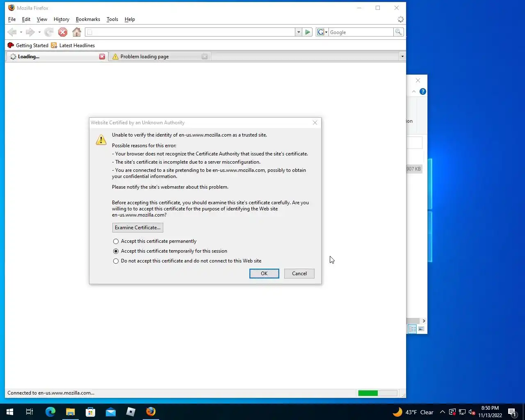Image resolution: width=525 pixels, height=420 pixels.
Task: Click right scroll arrow in background window
Action: pyautogui.click(x=424, y=321)
